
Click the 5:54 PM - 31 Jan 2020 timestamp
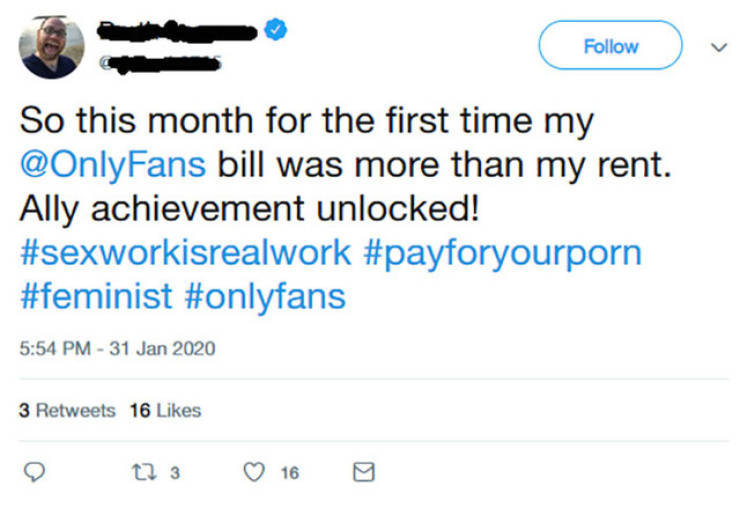117,349
